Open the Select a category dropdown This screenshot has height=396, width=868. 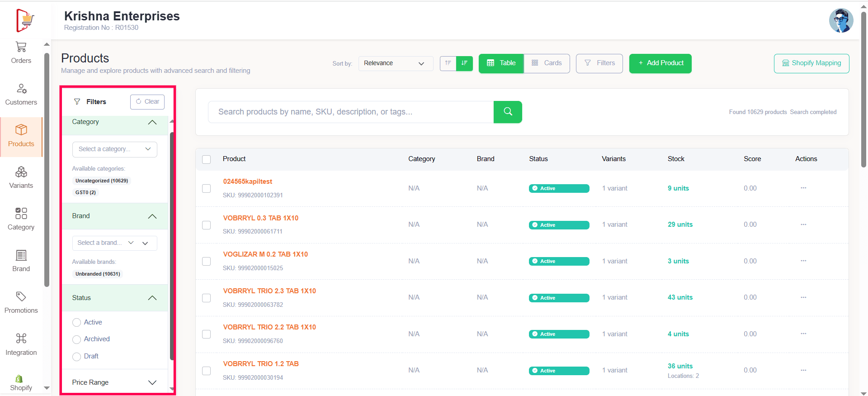point(114,149)
